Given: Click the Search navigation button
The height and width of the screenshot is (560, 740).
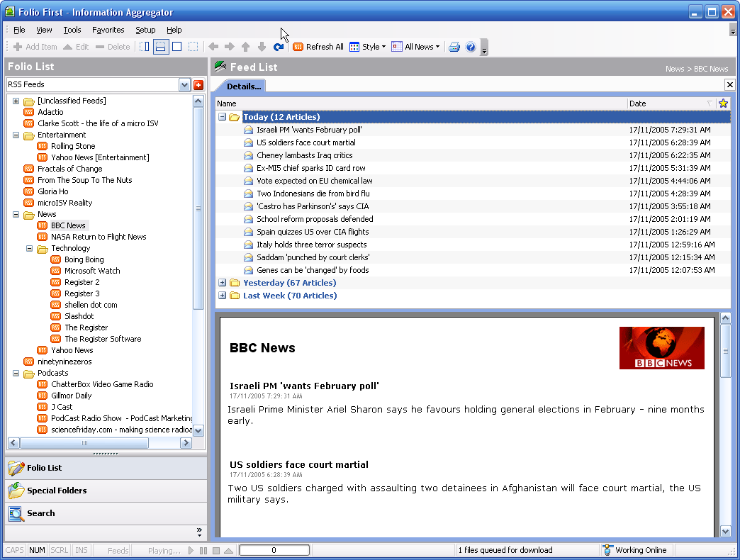Looking at the screenshot, I should click(106, 513).
